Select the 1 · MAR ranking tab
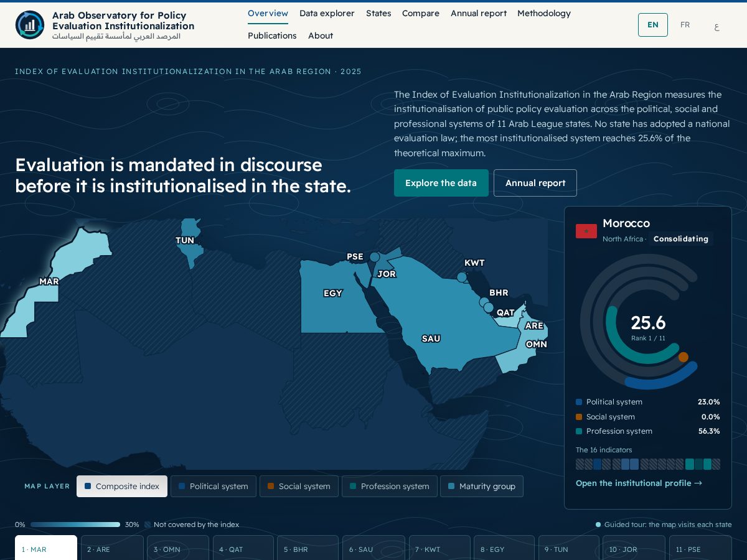 (46, 548)
